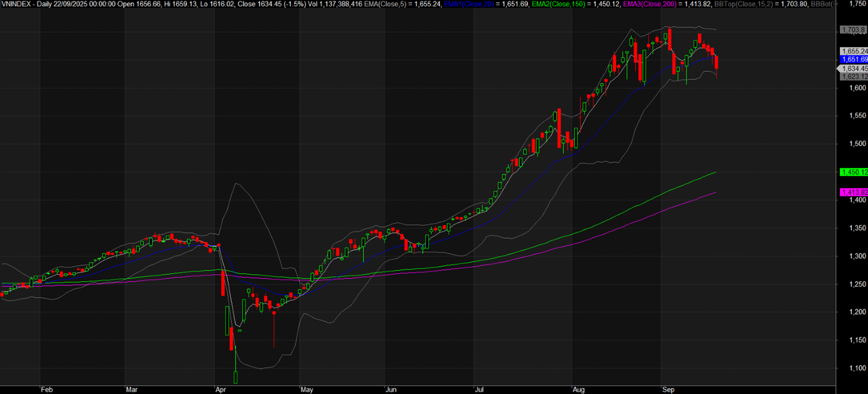Select the Sep label on time axis

click(x=667, y=389)
